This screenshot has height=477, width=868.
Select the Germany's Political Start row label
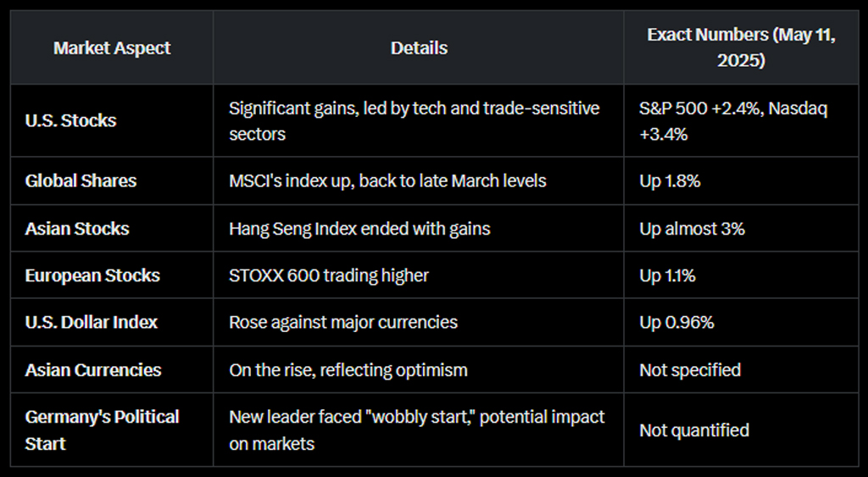pyautogui.click(x=102, y=430)
